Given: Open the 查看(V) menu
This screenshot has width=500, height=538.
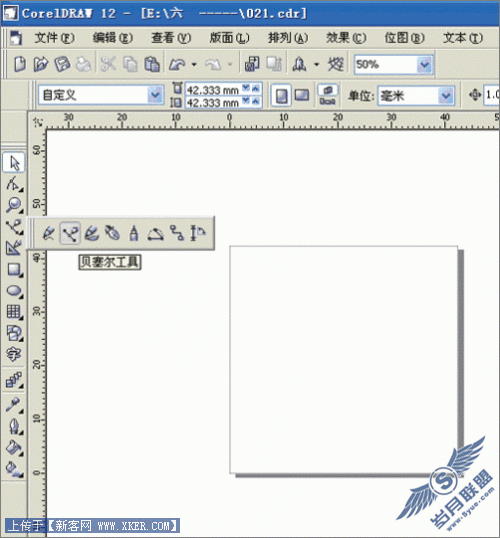Looking at the screenshot, I should click(x=171, y=38).
